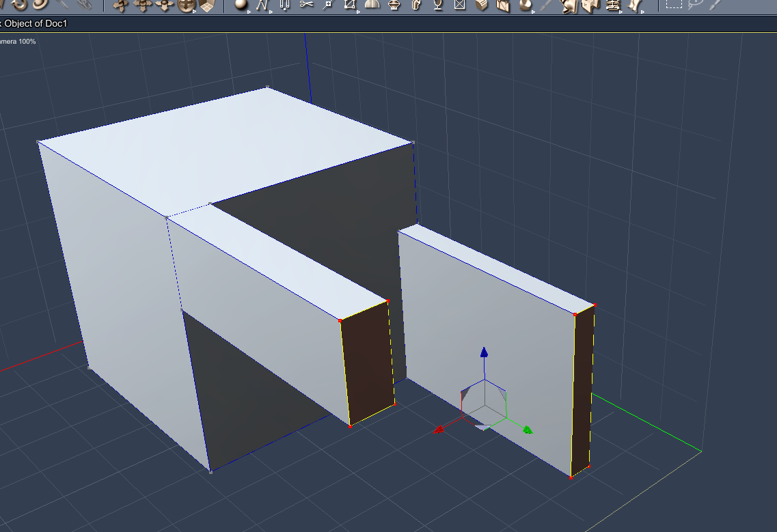This screenshot has height=532, width=777.
Task: Click the vertical lines tool icon
Action: (x=284, y=5)
